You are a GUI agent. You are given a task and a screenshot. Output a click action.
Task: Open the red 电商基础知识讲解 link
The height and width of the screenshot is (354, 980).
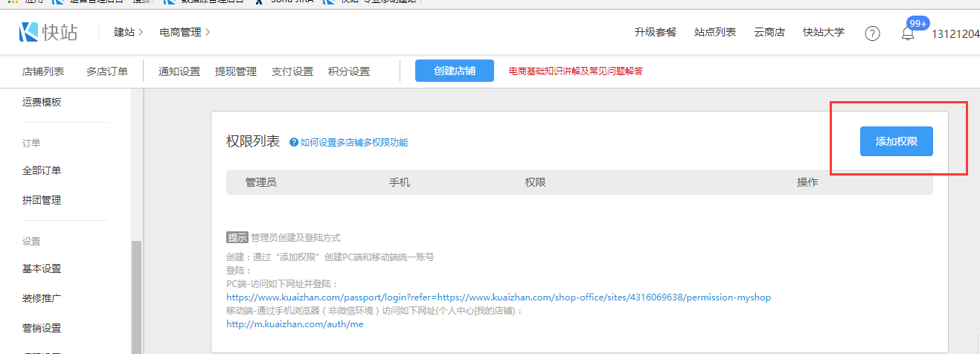[575, 71]
